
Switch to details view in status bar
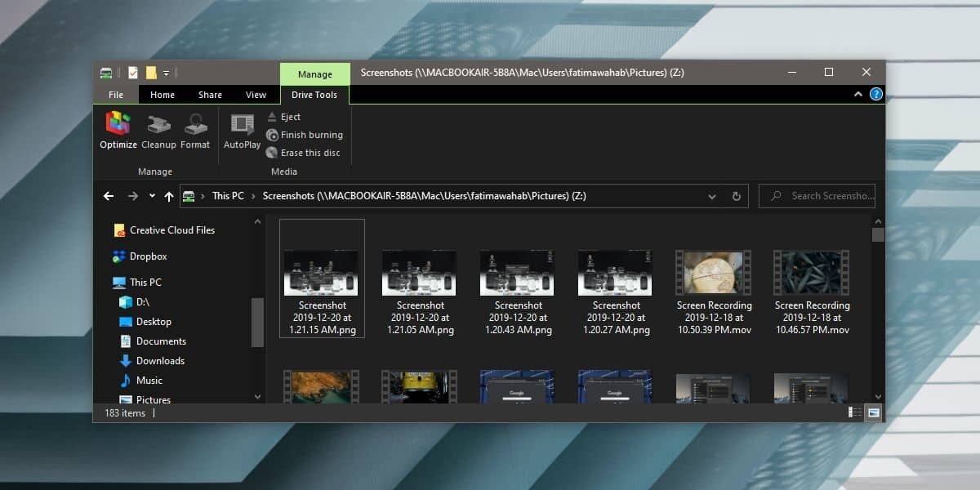point(854,412)
